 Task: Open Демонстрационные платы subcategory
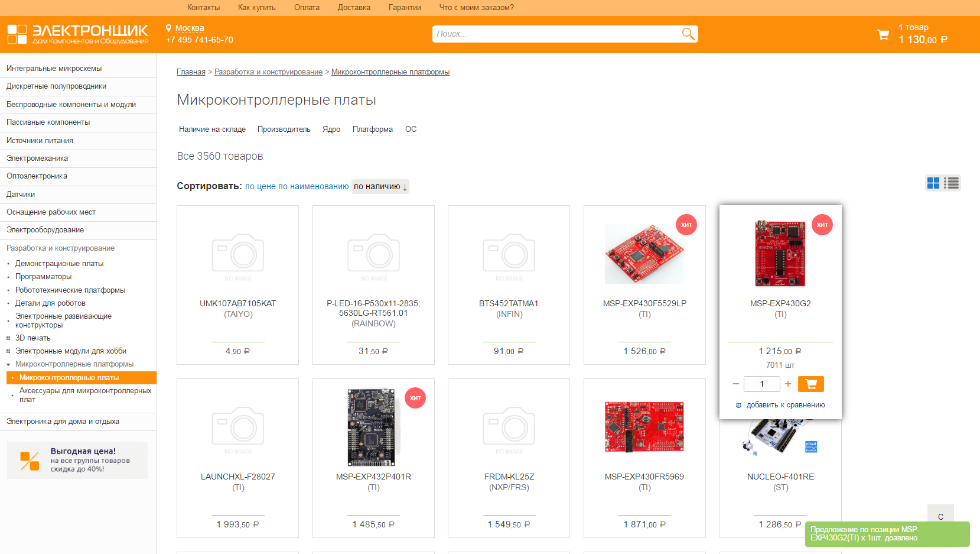coord(59,264)
